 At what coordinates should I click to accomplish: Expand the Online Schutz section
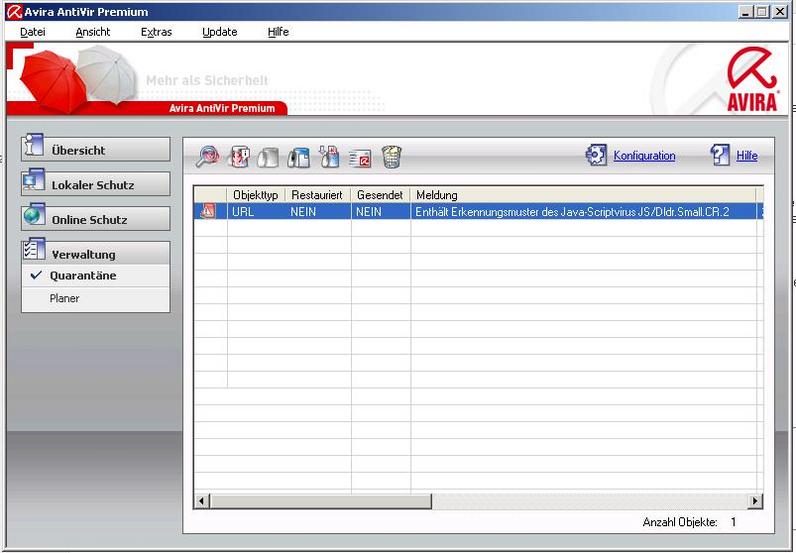(95, 219)
